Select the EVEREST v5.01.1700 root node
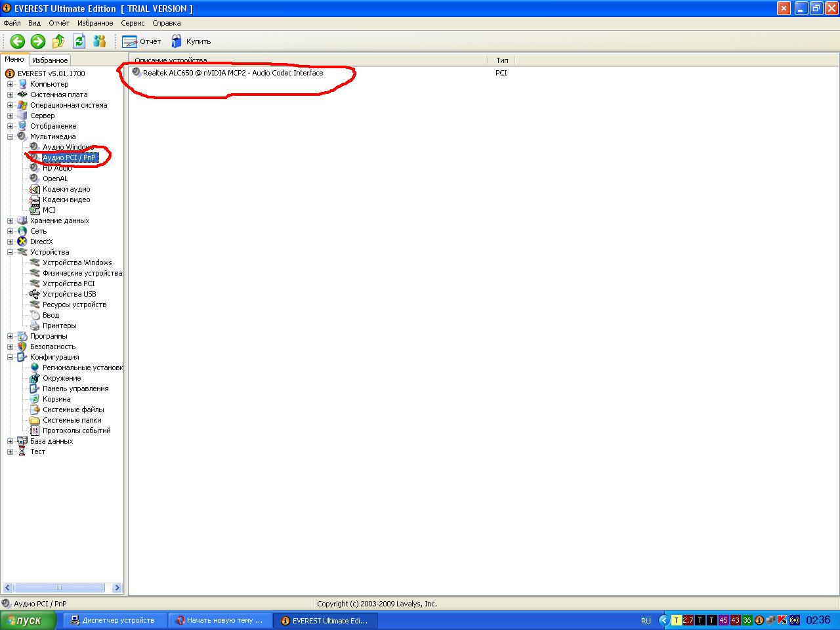Image resolution: width=840 pixels, height=630 pixels. (51, 73)
